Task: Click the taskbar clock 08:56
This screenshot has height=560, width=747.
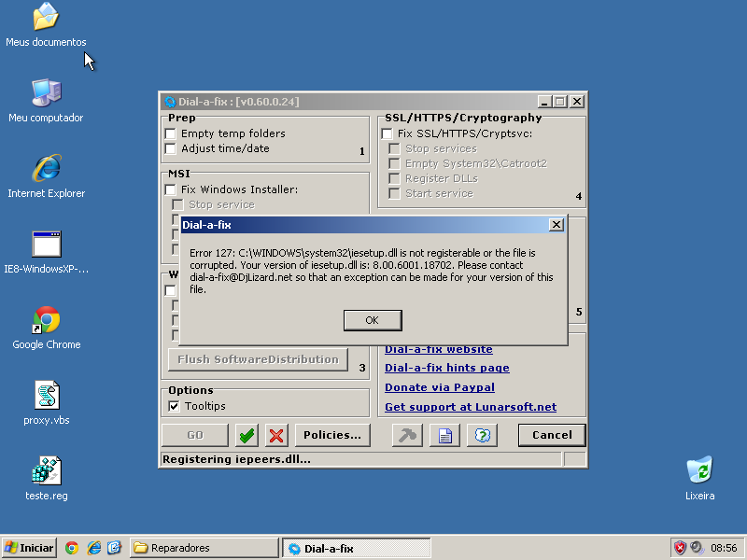Action: pos(724,548)
